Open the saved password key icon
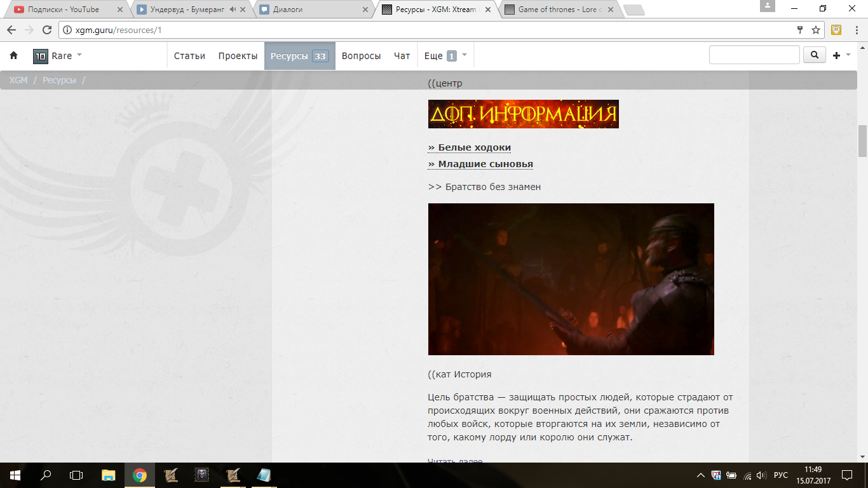The width and height of the screenshot is (868, 488). click(x=800, y=30)
